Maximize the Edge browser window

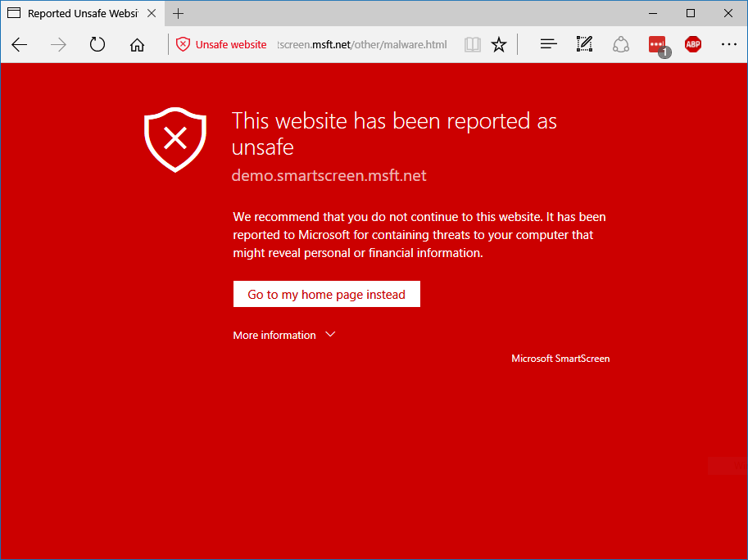[691, 13]
